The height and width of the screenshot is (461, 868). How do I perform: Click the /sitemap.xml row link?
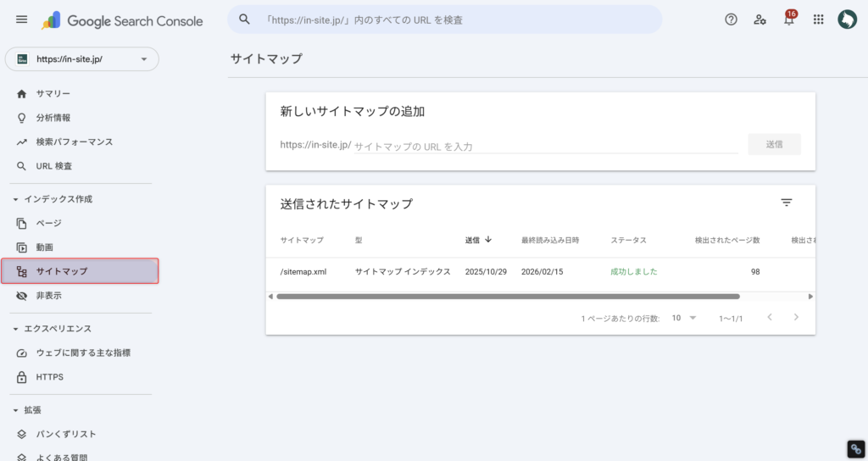303,272
